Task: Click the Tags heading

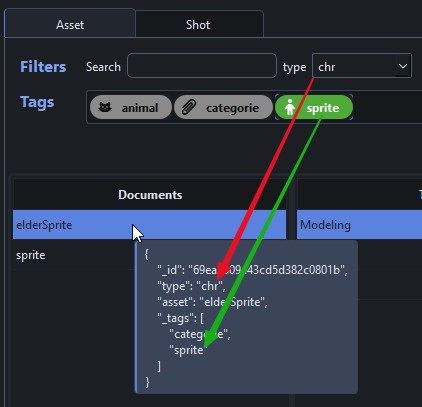Action: tap(37, 102)
